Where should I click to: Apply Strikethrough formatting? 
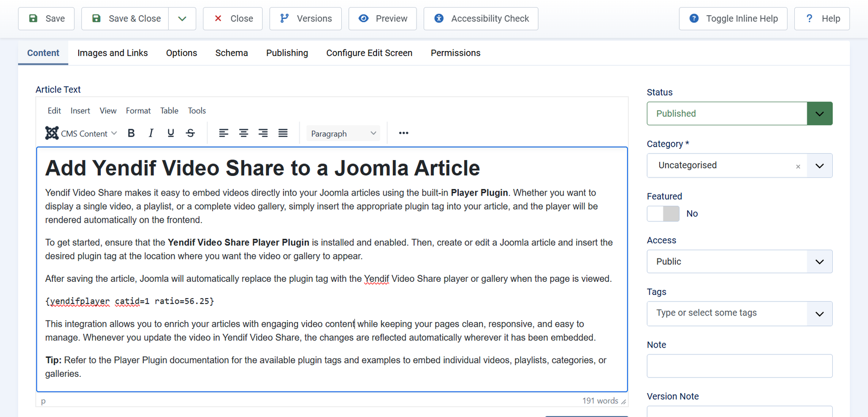tap(190, 133)
